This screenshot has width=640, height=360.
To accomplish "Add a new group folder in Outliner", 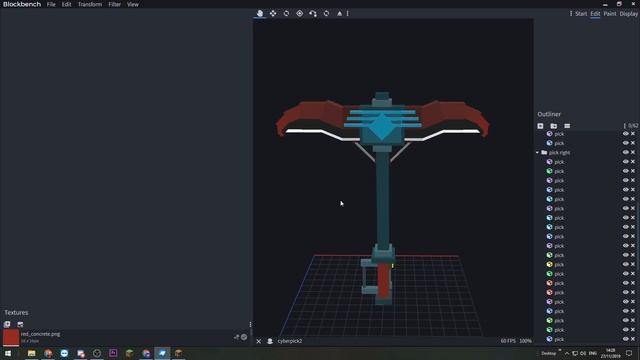I will click(x=553, y=126).
